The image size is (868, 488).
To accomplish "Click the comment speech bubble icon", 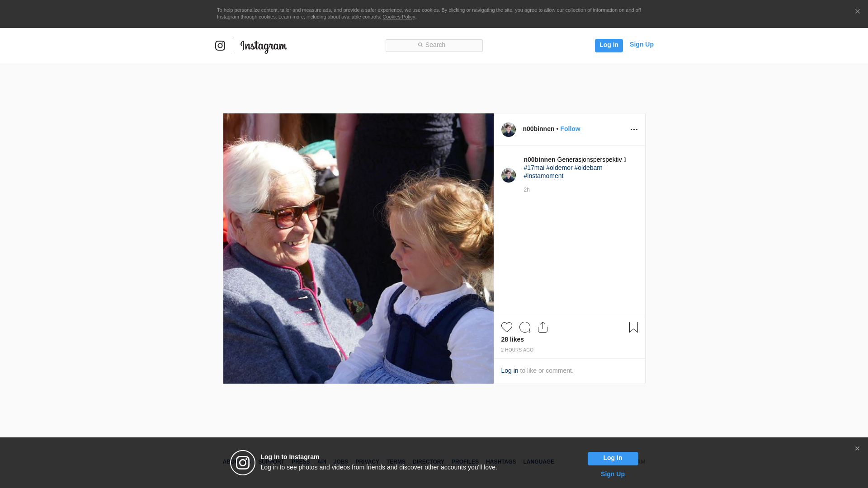I will point(524,327).
